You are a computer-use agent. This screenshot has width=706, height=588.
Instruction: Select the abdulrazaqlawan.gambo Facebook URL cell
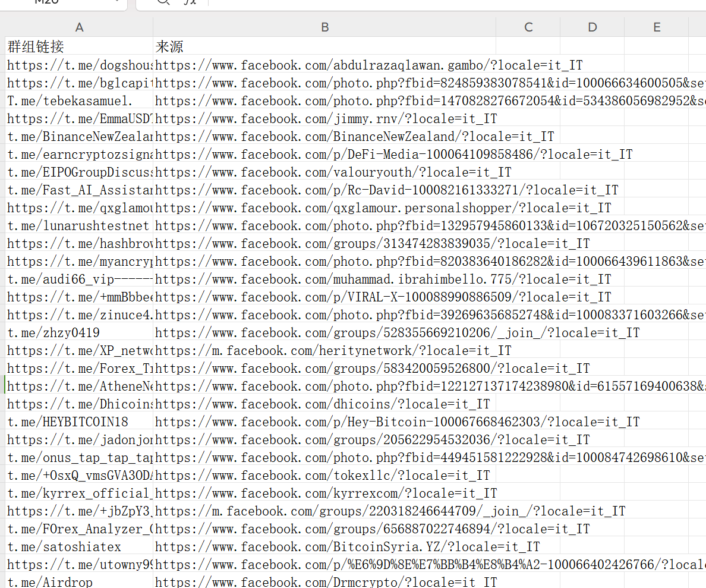click(x=324, y=65)
